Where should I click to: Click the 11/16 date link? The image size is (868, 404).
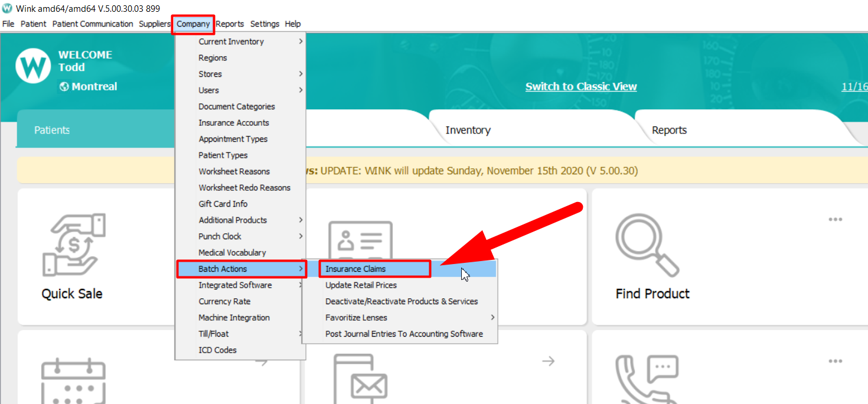pos(854,86)
